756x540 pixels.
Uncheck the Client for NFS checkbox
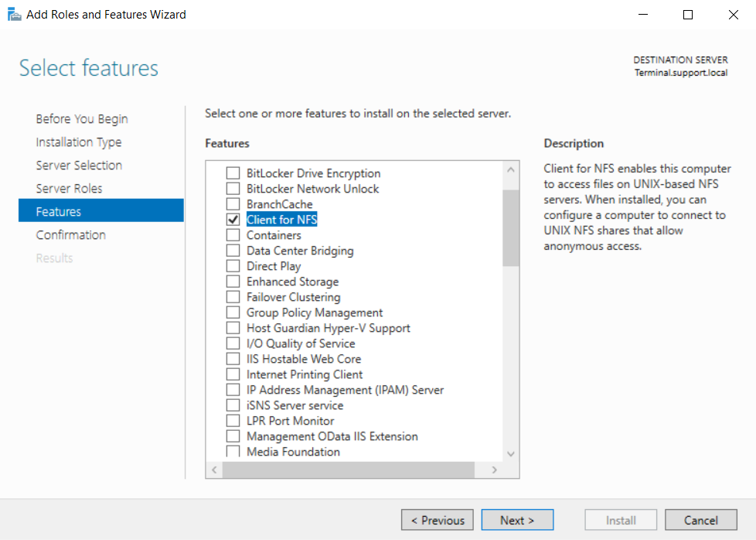pyautogui.click(x=233, y=220)
